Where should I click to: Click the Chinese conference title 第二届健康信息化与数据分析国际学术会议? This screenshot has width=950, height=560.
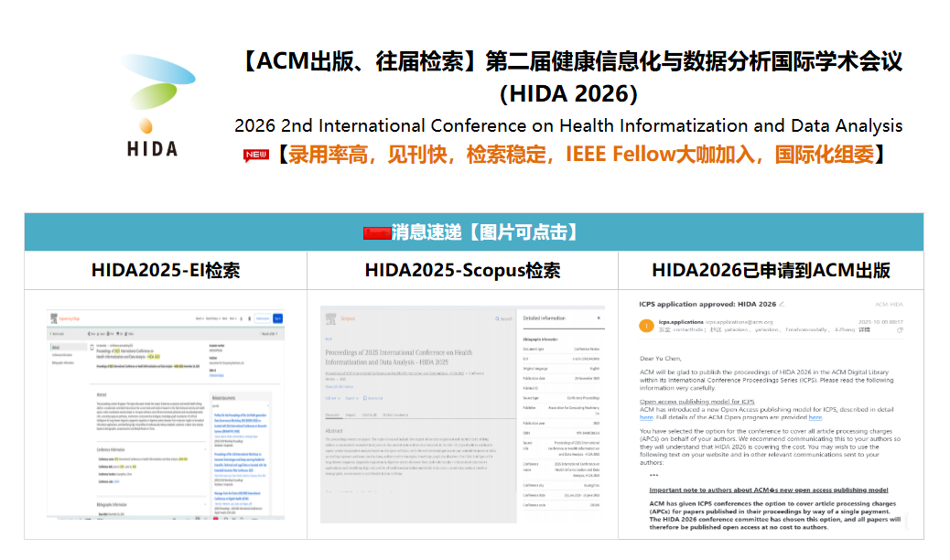click(694, 62)
